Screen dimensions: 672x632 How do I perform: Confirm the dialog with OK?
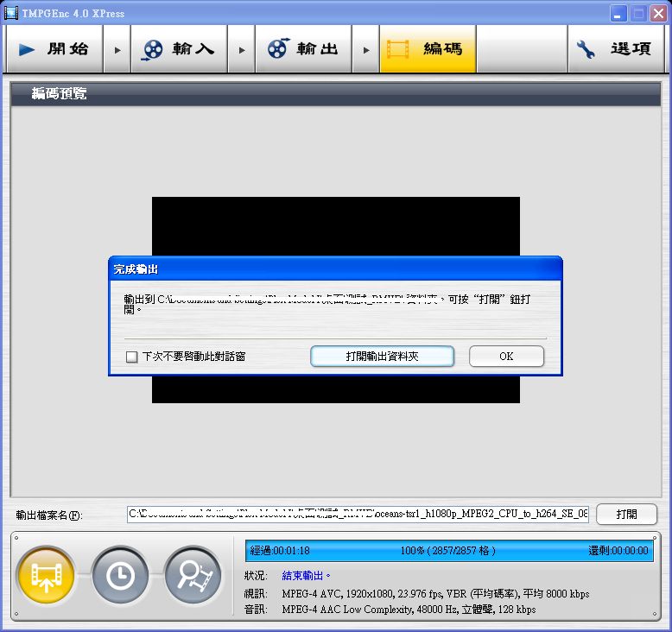coord(506,357)
